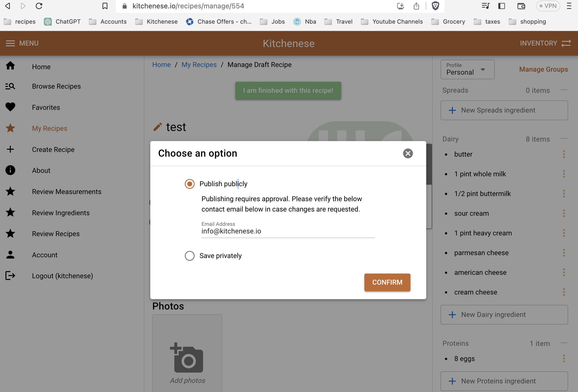Screen dimensions: 578x392
Task: Open options menu for sour cream
Action: tap(564, 213)
